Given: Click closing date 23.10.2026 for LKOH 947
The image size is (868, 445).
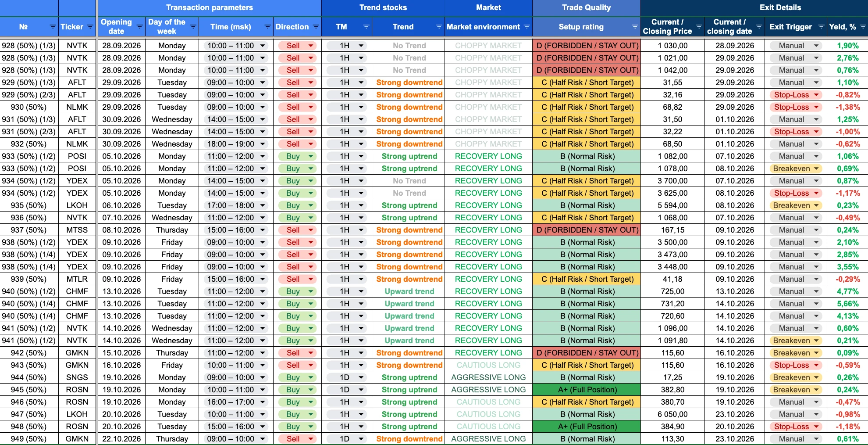Looking at the screenshot, I should (x=735, y=414).
